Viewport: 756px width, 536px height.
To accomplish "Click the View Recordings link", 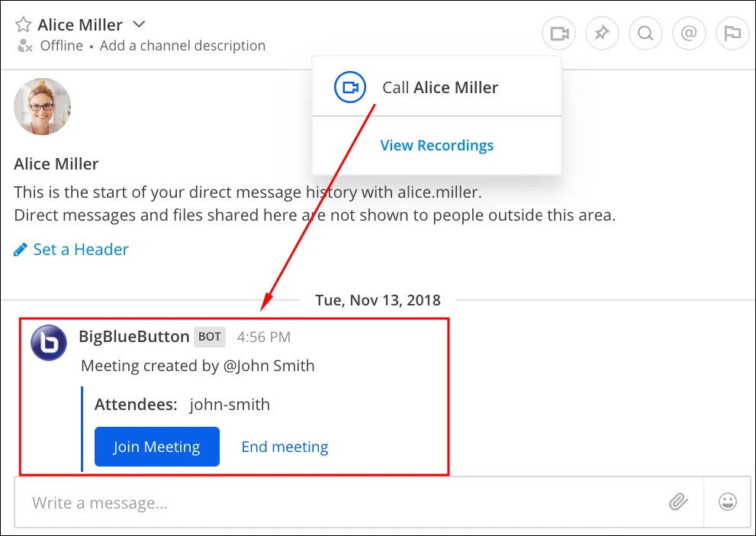I will coord(437,145).
